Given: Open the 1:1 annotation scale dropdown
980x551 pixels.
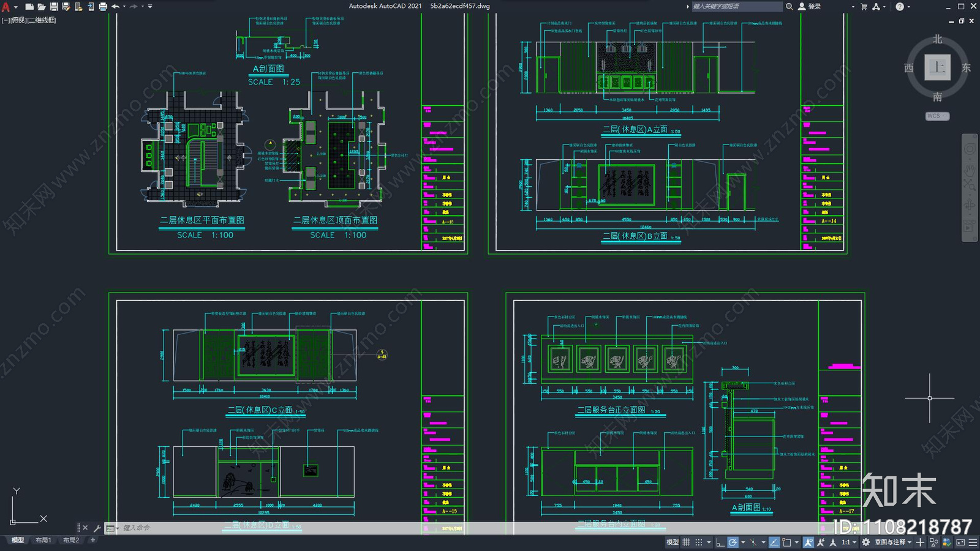Looking at the screenshot, I should [x=849, y=542].
